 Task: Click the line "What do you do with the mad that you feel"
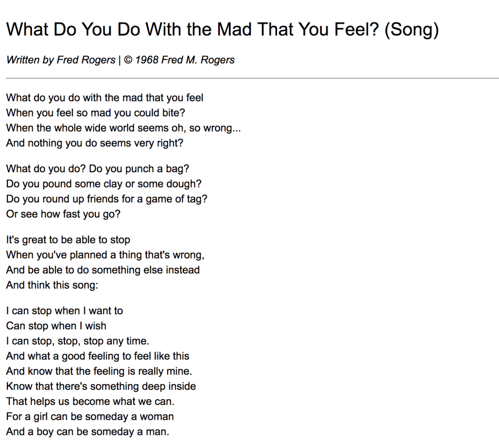pos(104,98)
